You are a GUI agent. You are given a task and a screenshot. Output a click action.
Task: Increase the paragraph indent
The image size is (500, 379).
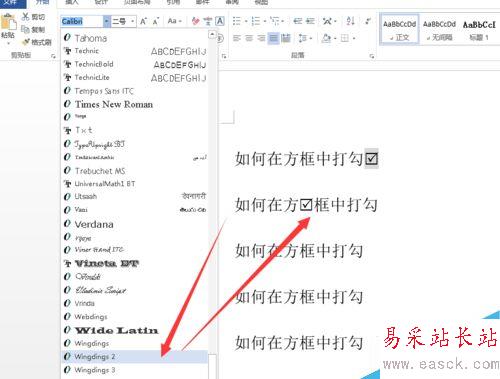click(x=310, y=21)
